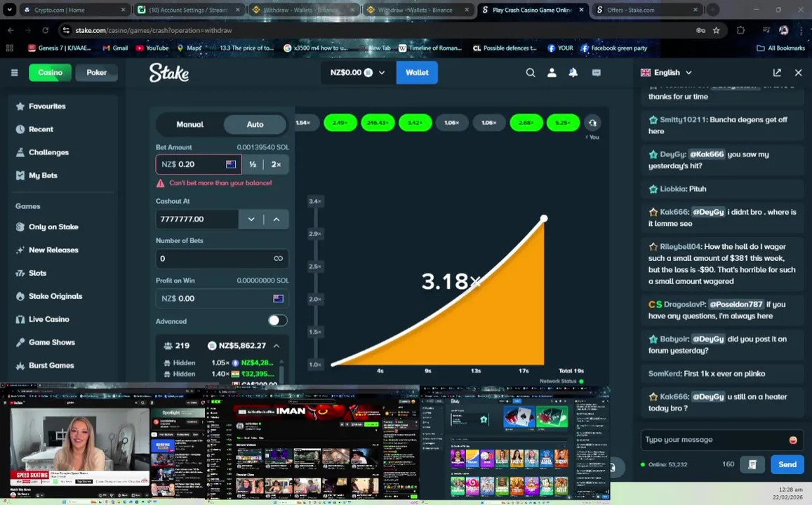Open the emoji picker in chat
The height and width of the screenshot is (505, 812).
(x=793, y=440)
